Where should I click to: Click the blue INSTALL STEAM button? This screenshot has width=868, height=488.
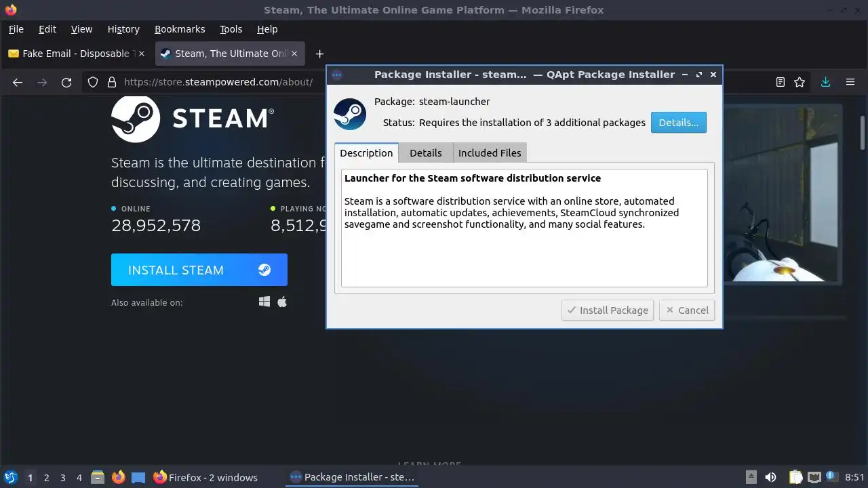[x=199, y=270]
